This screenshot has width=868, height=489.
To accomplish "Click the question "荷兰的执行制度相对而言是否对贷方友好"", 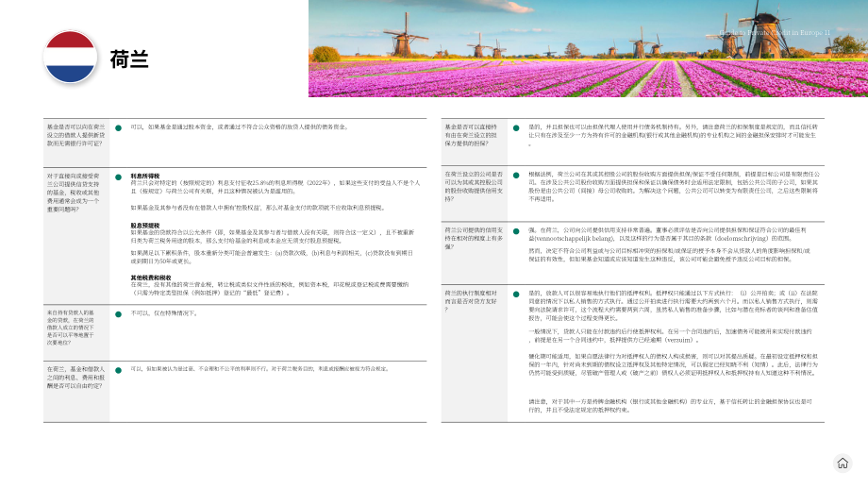I will (x=471, y=301).
